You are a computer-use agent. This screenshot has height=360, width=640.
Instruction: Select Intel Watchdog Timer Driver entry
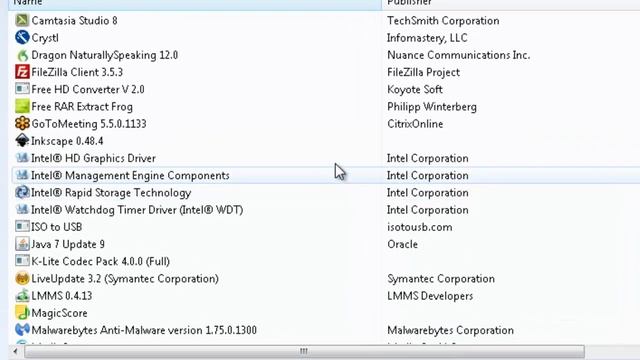[x=137, y=210]
